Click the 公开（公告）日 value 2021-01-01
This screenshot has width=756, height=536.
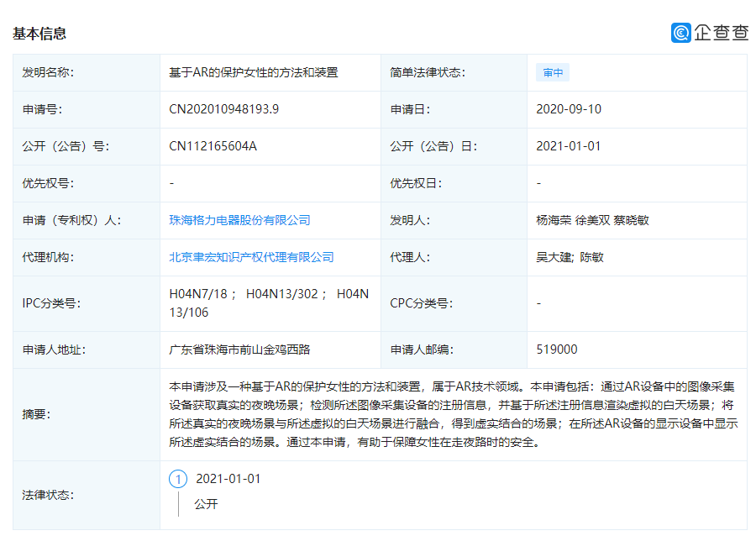tap(569, 146)
